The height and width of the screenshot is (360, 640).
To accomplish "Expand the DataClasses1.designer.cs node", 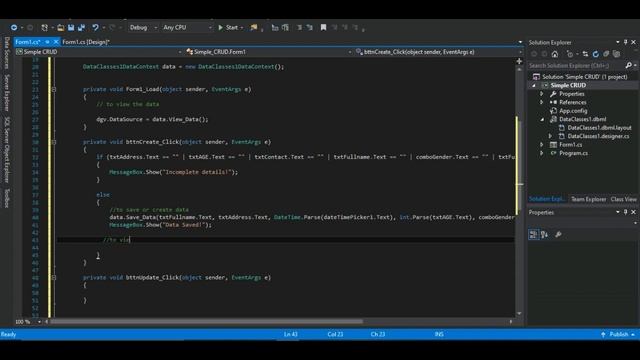I will (550, 136).
